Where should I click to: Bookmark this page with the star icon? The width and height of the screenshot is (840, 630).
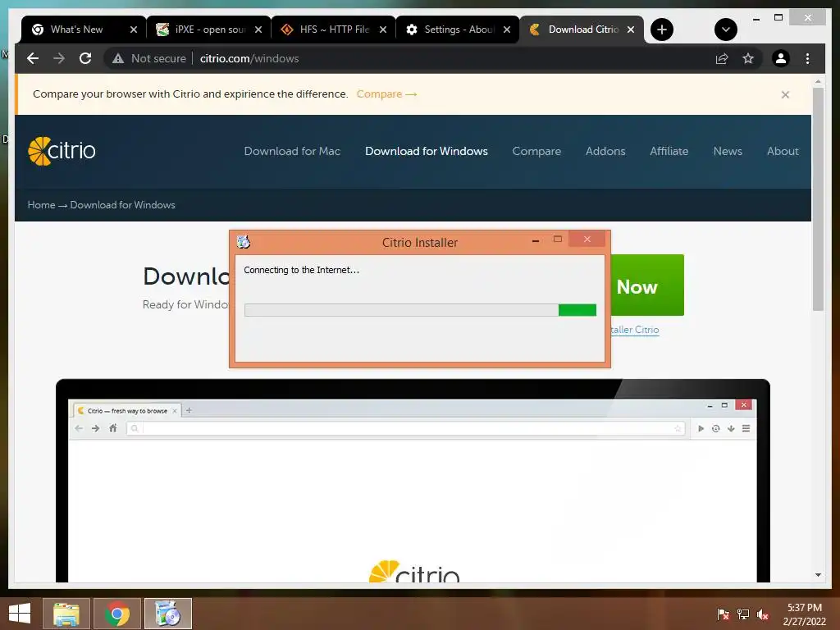point(748,58)
